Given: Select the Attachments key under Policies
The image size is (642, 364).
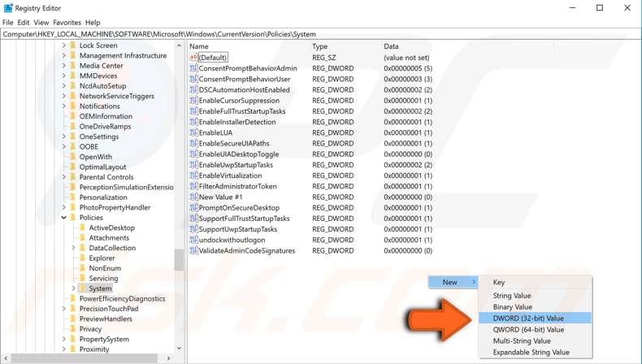Looking at the screenshot, I should coord(109,238).
